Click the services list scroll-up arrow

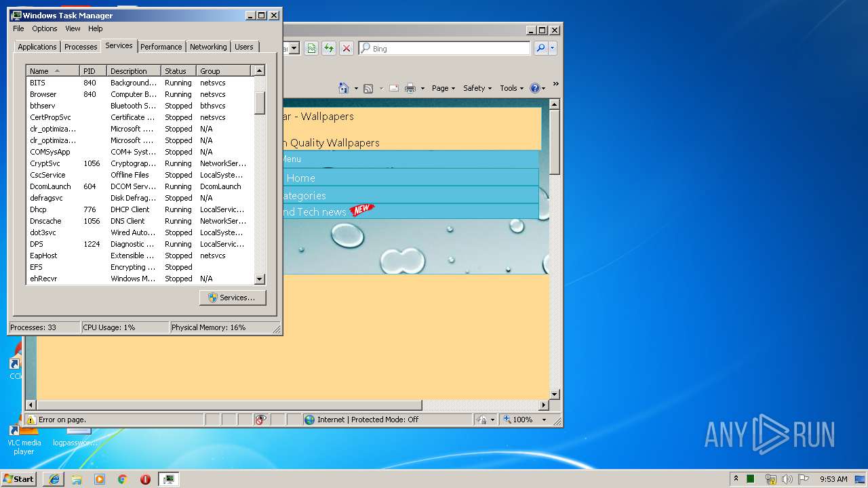click(x=259, y=70)
